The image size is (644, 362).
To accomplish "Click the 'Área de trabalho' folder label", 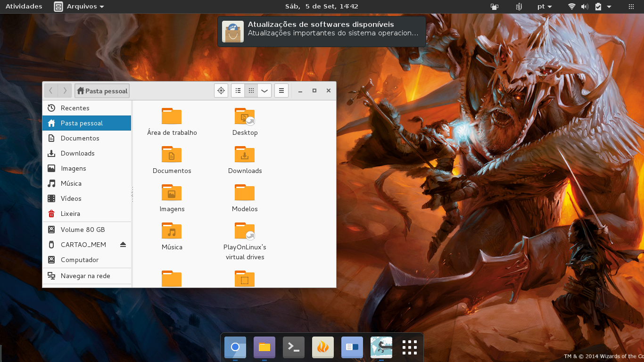I will [172, 132].
